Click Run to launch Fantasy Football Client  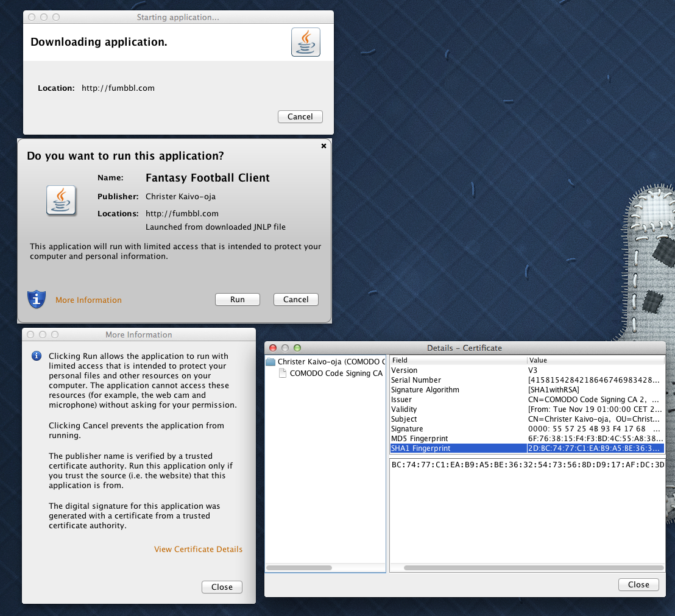pos(238,300)
